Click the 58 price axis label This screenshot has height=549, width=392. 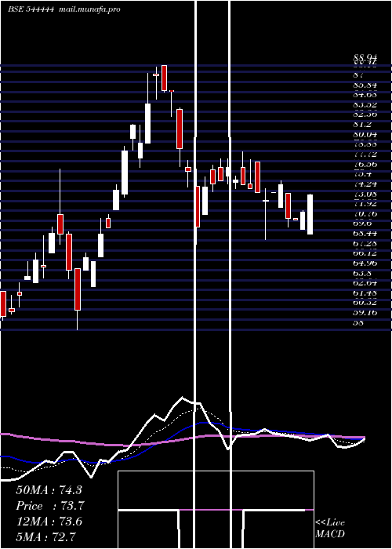(x=359, y=322)
